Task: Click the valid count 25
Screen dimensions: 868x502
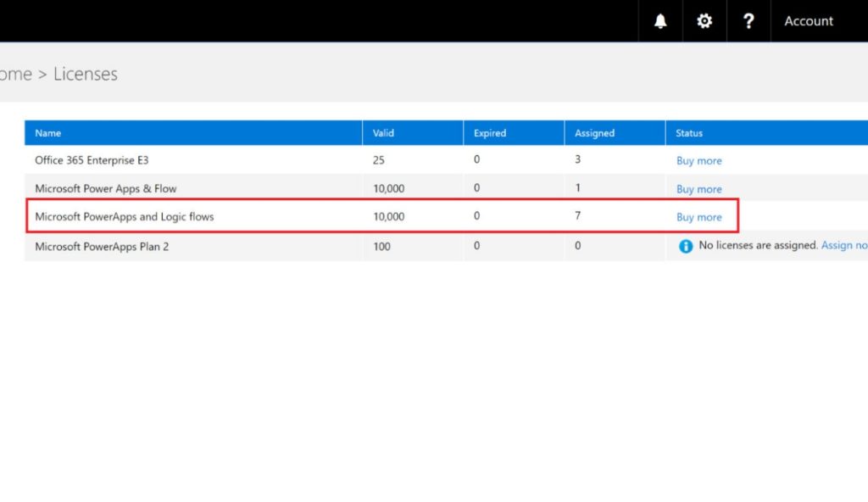Action: click(379, 160)
